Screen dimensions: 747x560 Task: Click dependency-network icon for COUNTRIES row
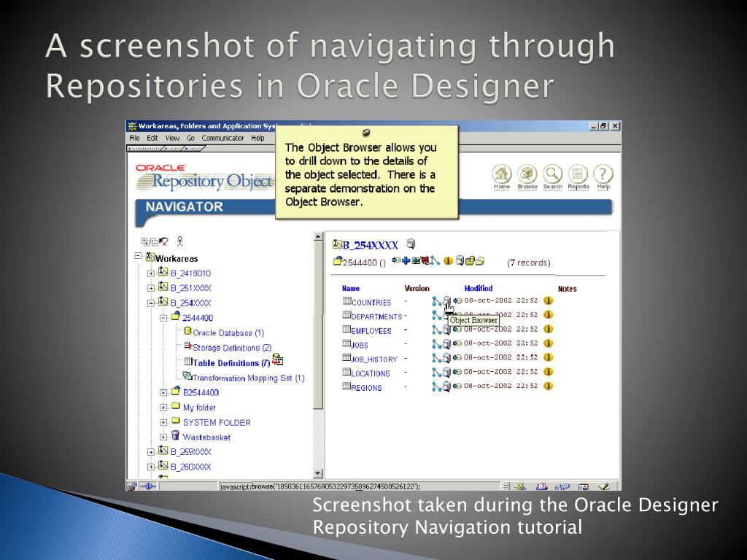pos(436,301)
